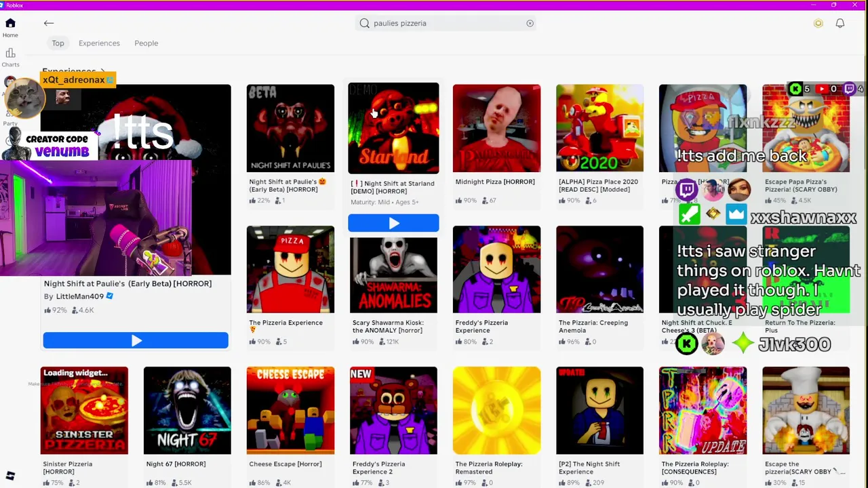Click the search magnifier icon
The image size is (868, 488).
(365, 23)
